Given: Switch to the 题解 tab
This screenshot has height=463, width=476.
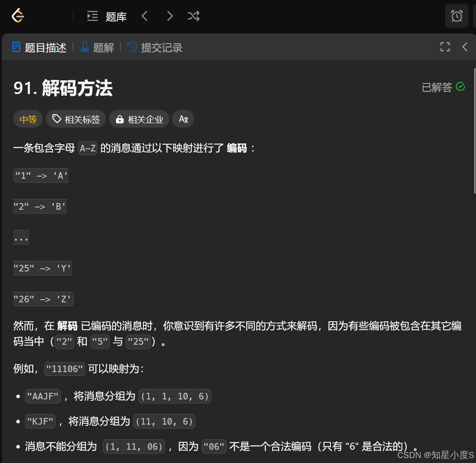Looking at the screenshot, I should [97, 47].
